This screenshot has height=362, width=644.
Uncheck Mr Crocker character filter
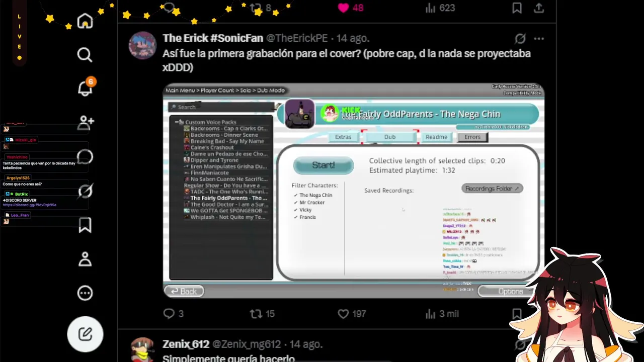(309, 203)
